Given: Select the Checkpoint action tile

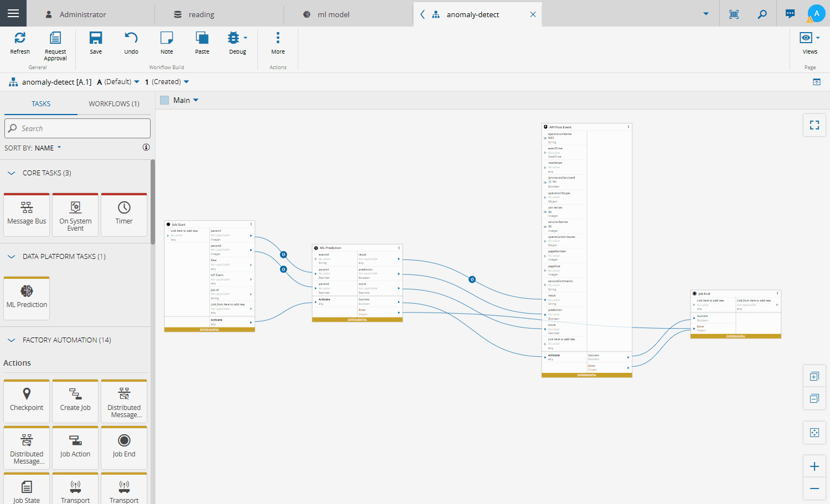Looking at the screenshot, I should (27, 401).
